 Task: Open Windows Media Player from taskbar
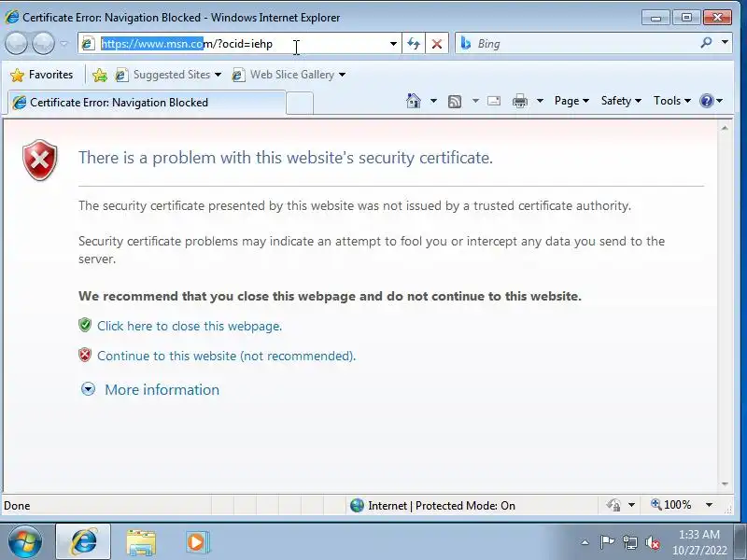197,542
